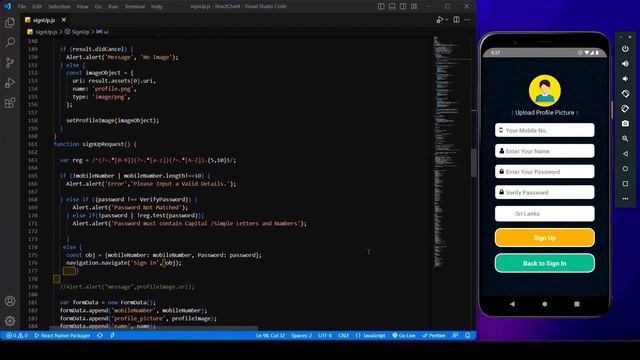Screen dimensions: 640x360
Task: Toggle primary side bar layout icon
Action: tap(381, 6)
